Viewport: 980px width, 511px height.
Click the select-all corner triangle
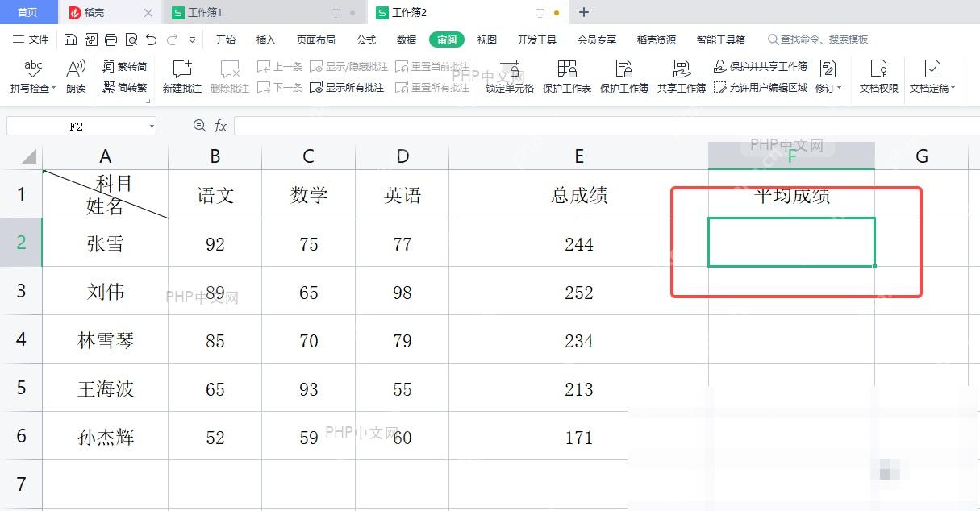[x=29, y=156]
